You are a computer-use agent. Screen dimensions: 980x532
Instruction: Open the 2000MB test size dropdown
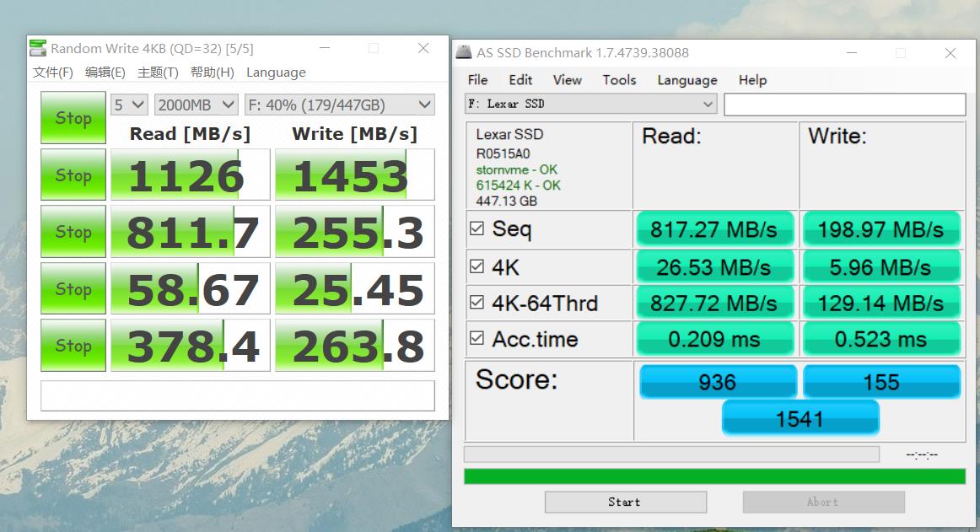pos(197,105)
